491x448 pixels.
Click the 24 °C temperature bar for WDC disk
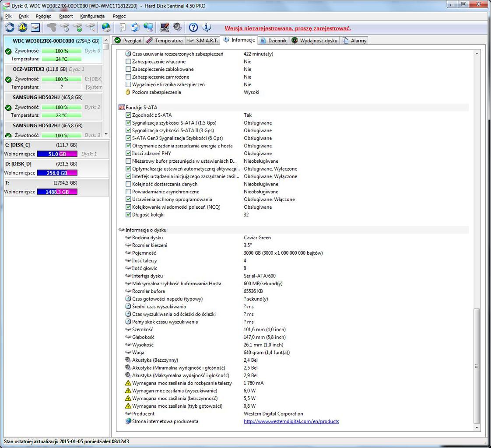pyautogui.click(x=62, y=59)
